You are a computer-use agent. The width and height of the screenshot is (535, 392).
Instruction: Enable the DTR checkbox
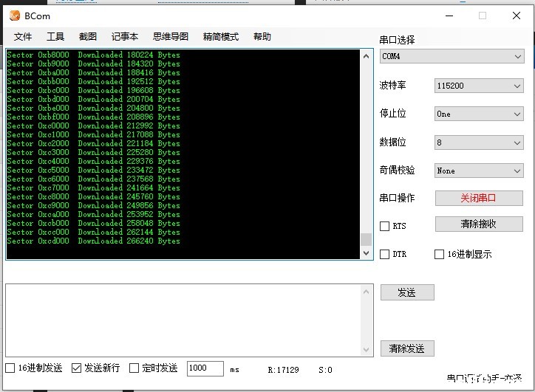click(384, 255)
